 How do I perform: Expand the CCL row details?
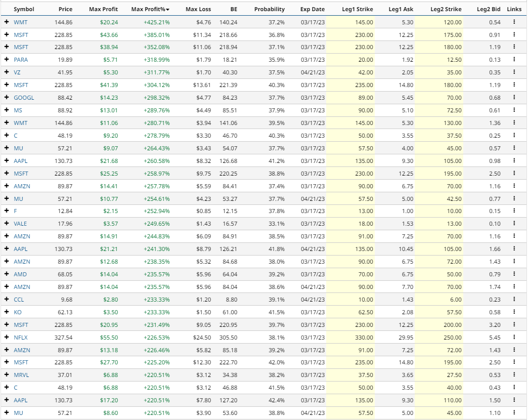pyautogui.click(x=7, y=299)
